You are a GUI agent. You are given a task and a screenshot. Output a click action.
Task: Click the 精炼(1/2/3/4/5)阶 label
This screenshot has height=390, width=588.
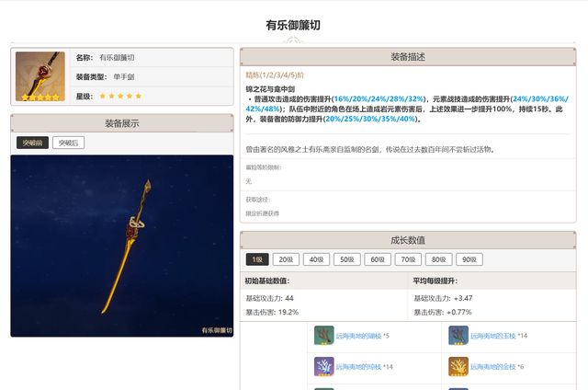coord(275,75)
